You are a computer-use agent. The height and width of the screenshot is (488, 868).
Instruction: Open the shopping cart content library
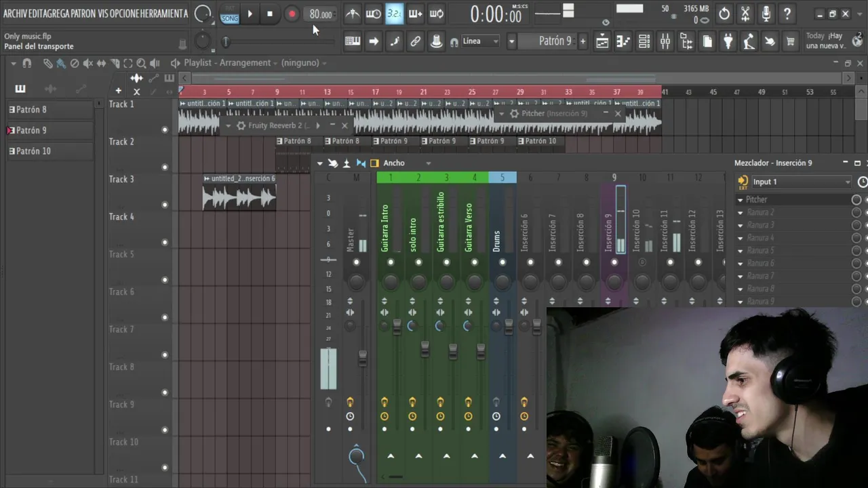(791, 41)
